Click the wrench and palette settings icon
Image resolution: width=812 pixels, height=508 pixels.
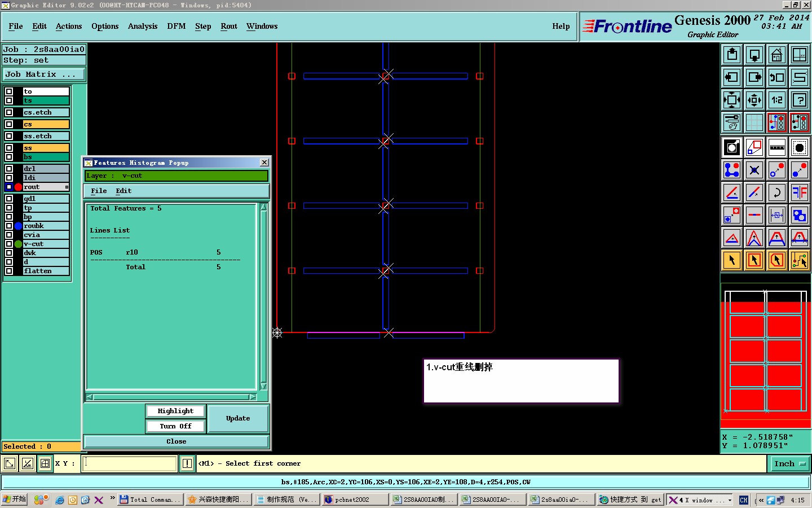pyautogui.click(x=732, y=122)
